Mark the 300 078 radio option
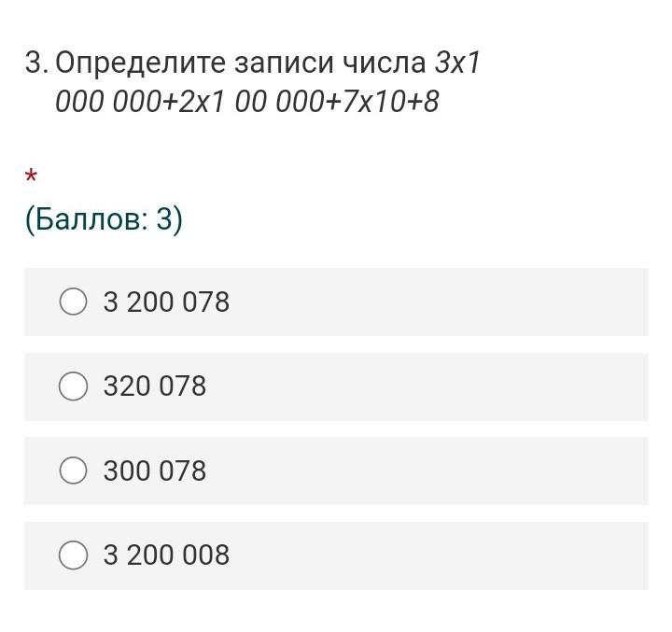This screenshot has height=632, width=672. pos(74,470)
